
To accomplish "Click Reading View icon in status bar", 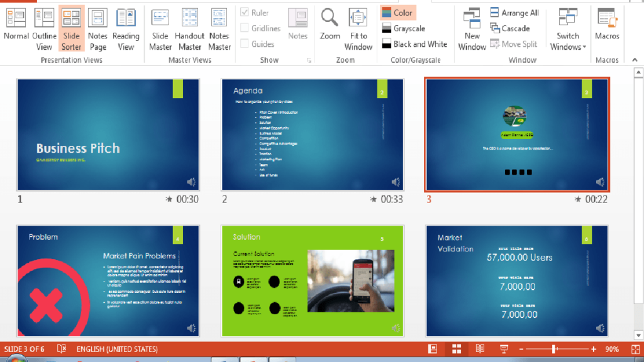I will tap(480, 349).
